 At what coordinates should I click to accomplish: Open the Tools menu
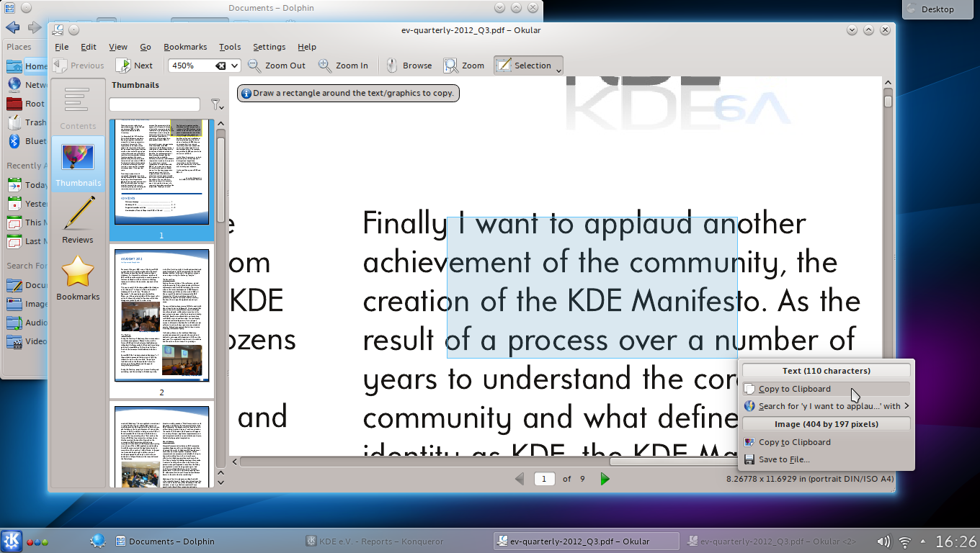pos(230,47)
